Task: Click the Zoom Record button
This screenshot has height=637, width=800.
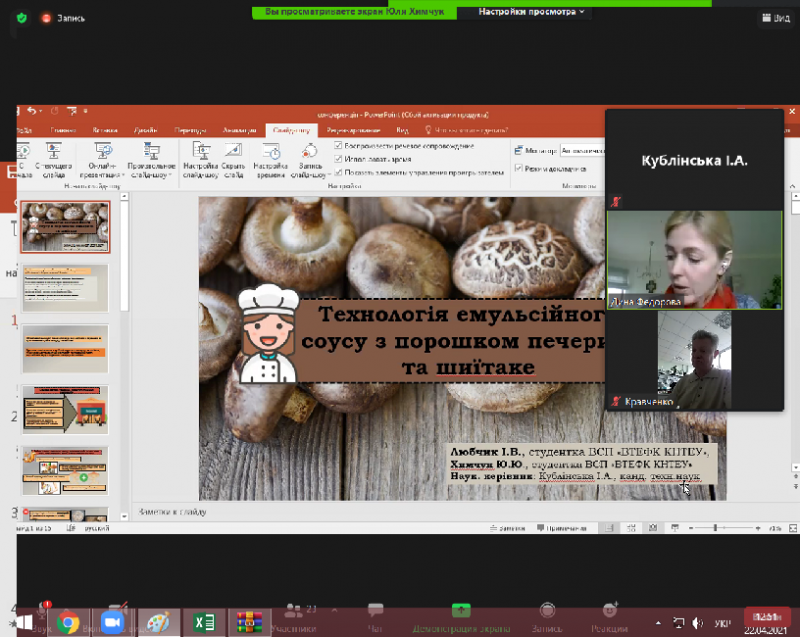Action: 547,617
